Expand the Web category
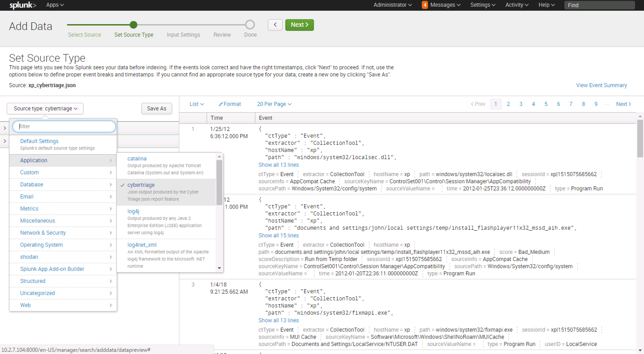This screenshot has height=354, width=644. tap(63, 306)
